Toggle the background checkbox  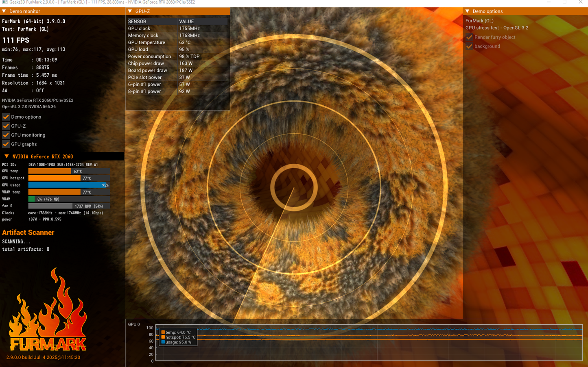pos(470,46)
